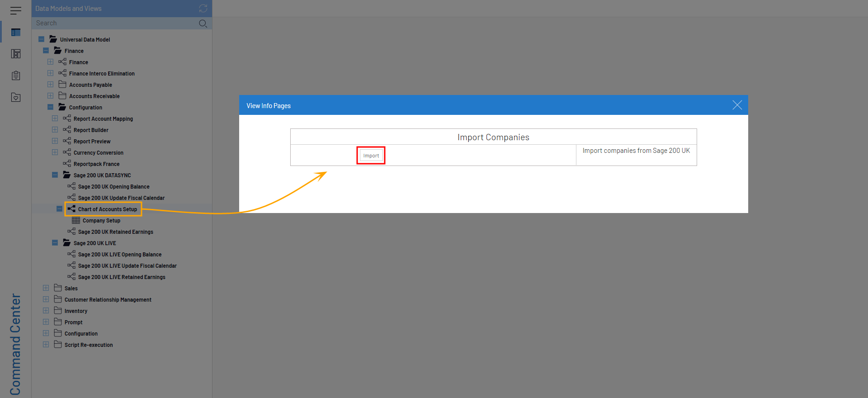Expand the Accounts Payable folder
868x398 pixels.
[51, 85]
